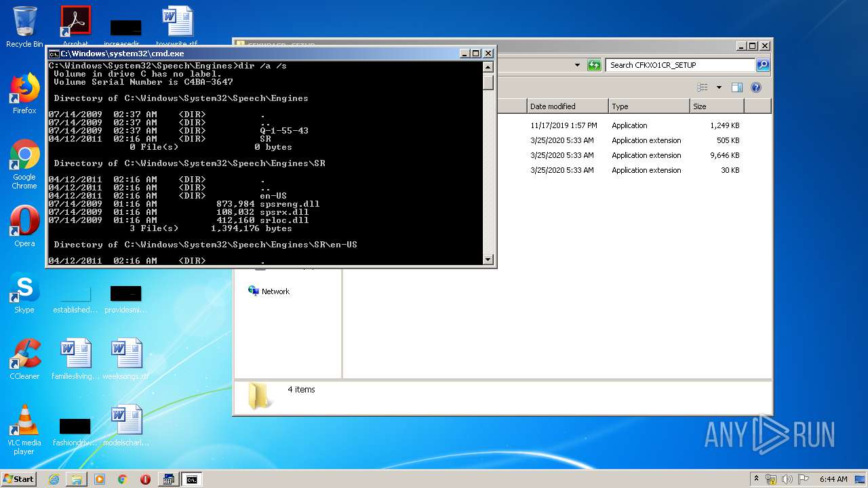Click the clock showing 6:44 AM

833,479
